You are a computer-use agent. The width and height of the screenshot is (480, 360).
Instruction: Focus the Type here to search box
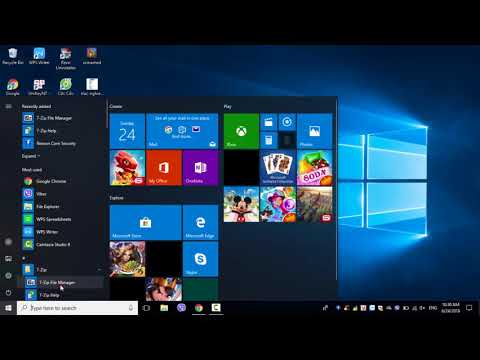[x=77, y=308]
